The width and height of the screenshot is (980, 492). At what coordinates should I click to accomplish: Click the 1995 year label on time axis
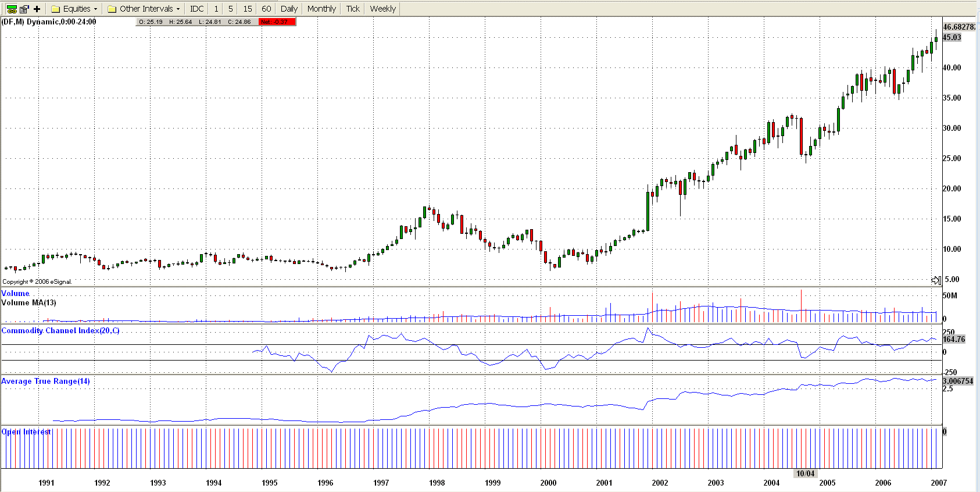270,483
